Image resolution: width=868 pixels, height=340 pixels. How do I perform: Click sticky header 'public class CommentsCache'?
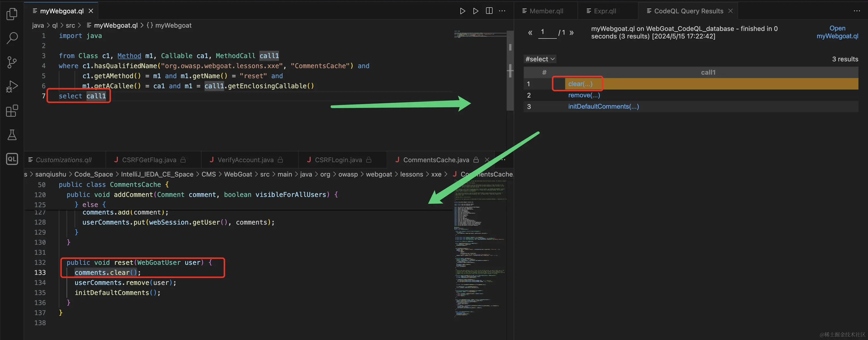pos(114,185)
